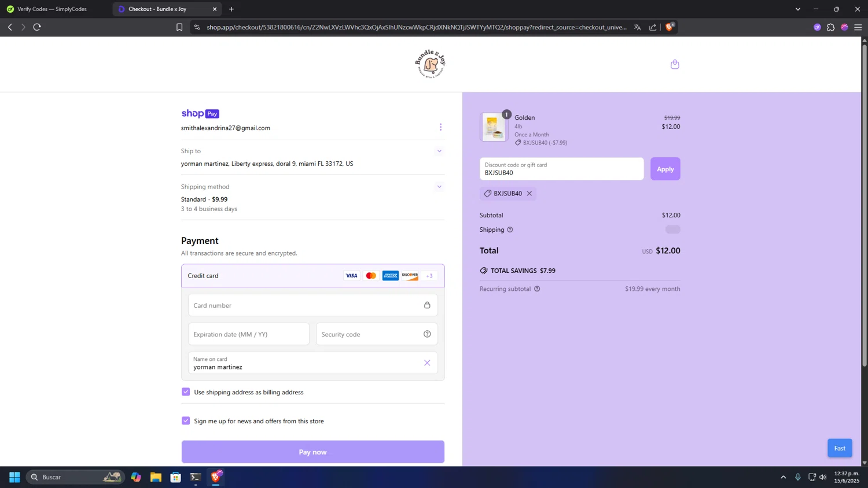This screenshot has width=868, height=488.
Task: Open the browser main menu
Action: click(858, 27)
